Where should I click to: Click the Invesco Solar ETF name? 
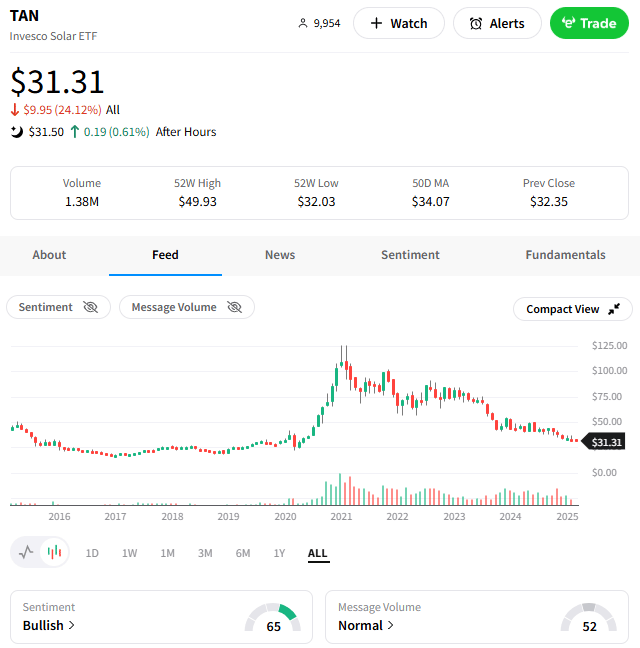[53, 36]
